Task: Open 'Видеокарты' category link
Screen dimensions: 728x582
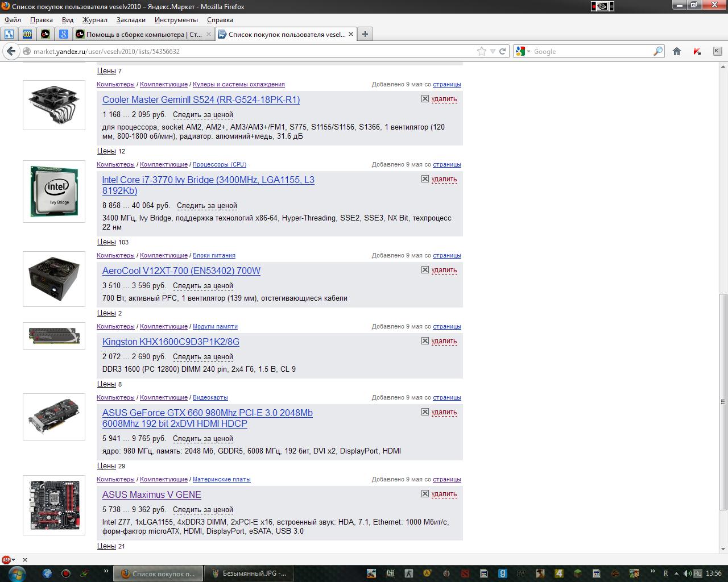Action: pyautogui.click(x=210, y=397)
